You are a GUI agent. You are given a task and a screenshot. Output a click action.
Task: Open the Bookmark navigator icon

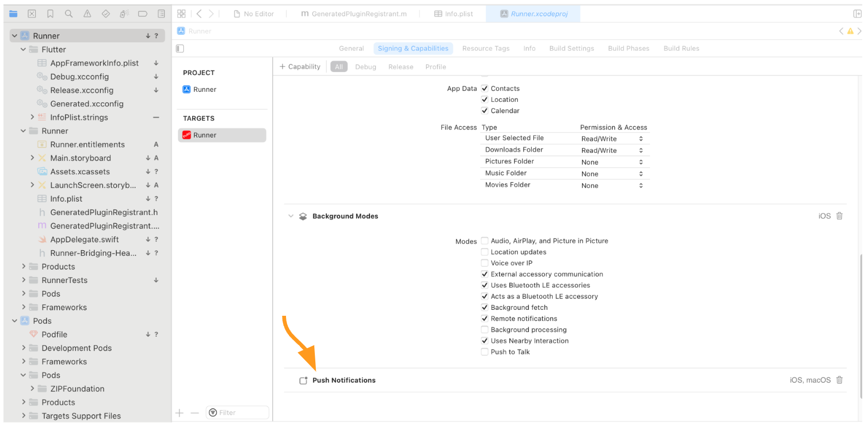50,14
